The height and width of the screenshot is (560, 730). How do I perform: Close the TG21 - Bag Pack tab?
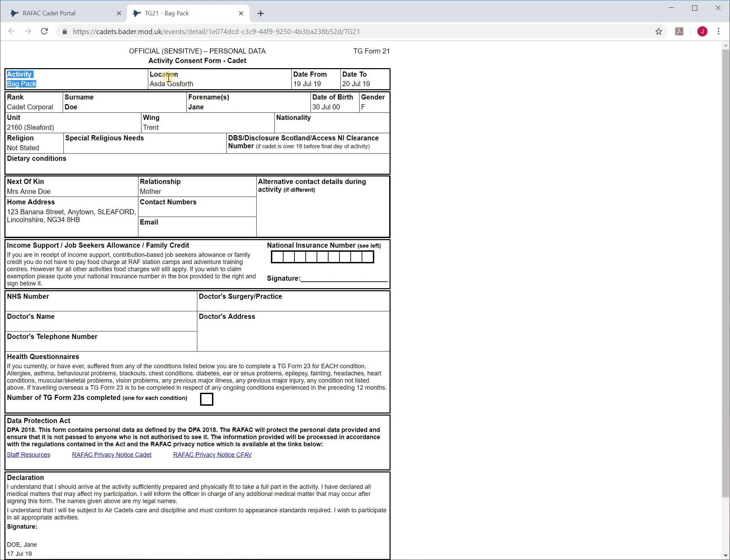pos(241,13)
